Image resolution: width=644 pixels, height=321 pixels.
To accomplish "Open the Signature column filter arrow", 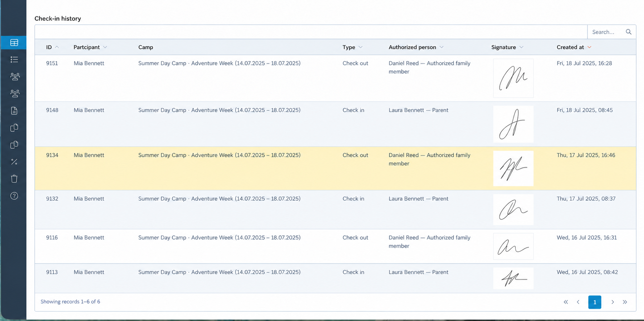I will [x=521, y=47].
